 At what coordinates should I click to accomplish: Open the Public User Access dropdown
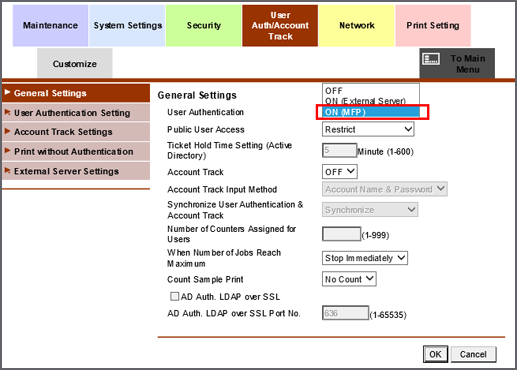pos(368,129)
